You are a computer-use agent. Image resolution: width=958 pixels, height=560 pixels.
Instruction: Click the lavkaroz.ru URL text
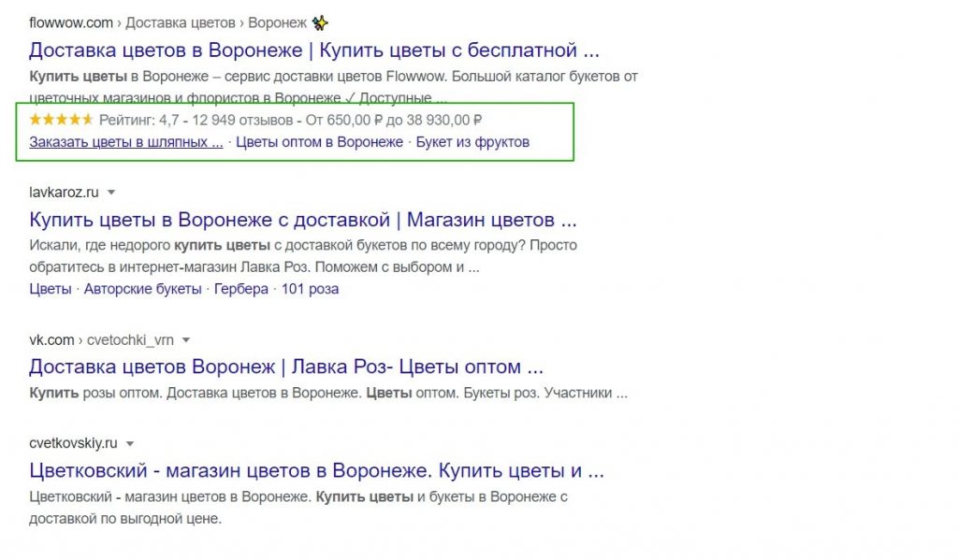point(64,193)
